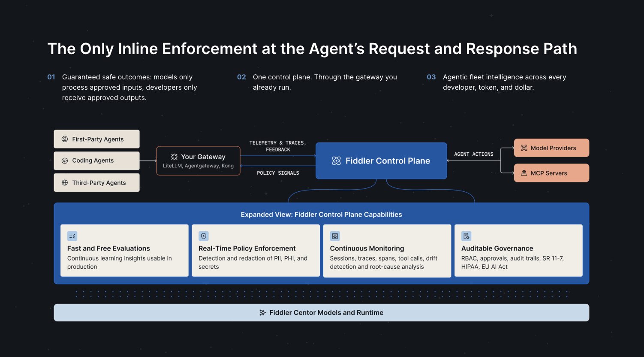Click the sparkle icon beside Fiddler Centor Models
644x357 pixels.
(263, 313)
